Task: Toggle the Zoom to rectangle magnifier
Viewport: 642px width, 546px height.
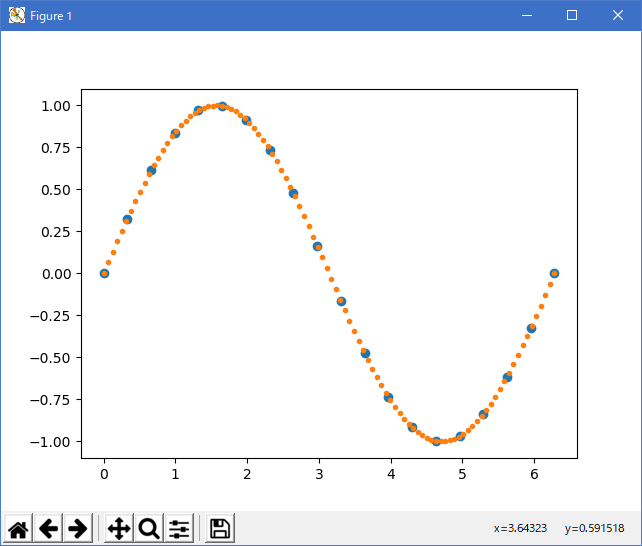Action: point(149,529)
